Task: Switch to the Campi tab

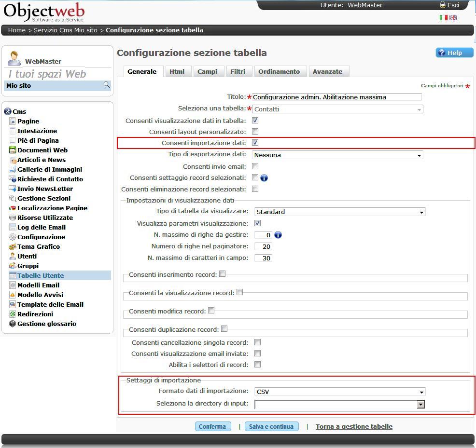Action: pos(208,71)
